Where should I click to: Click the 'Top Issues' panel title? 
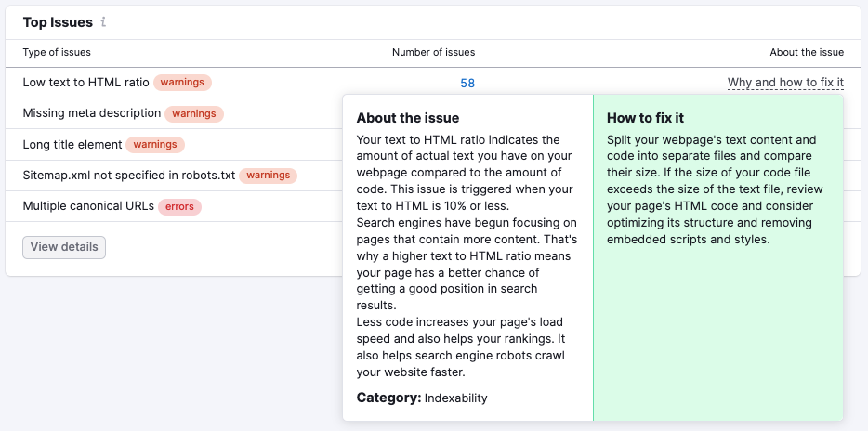[57, 22]
